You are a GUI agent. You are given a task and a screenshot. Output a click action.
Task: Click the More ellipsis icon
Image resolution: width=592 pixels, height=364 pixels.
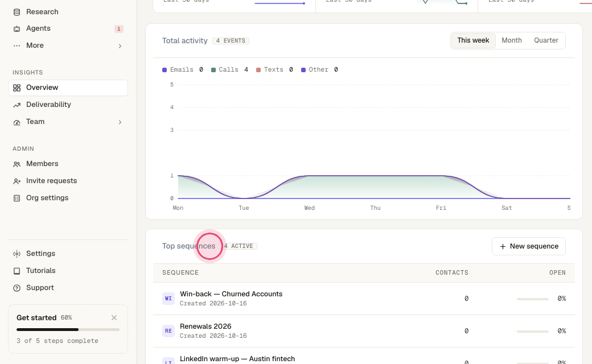tap(17, 45)
